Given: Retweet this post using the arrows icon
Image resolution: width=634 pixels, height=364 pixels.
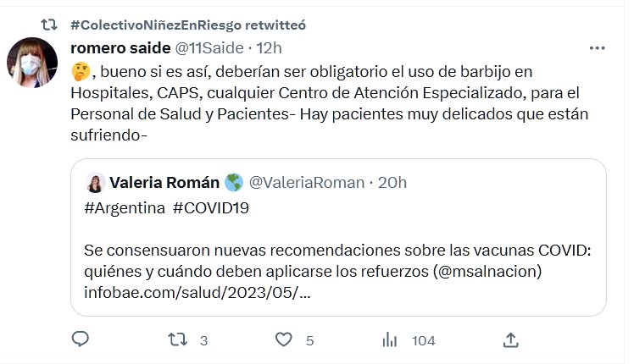Looking at the screenshot, I should click(x=178, y=339).
